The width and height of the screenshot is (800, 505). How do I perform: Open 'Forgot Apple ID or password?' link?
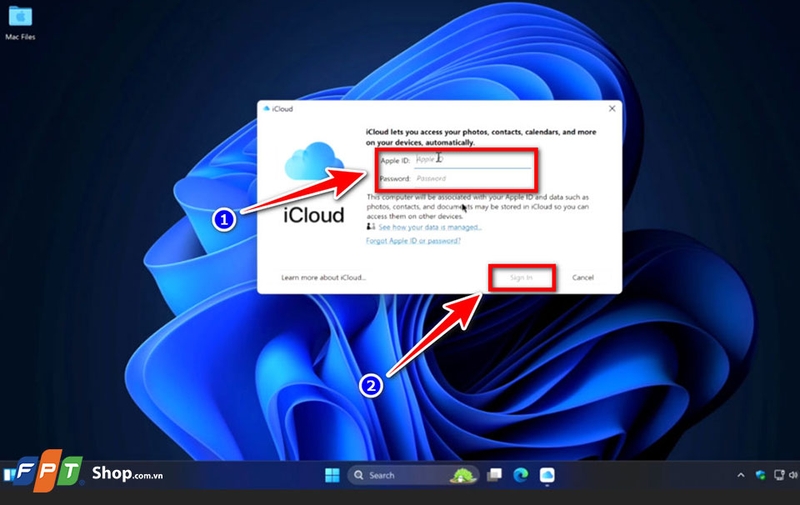(x=413, y=241)
